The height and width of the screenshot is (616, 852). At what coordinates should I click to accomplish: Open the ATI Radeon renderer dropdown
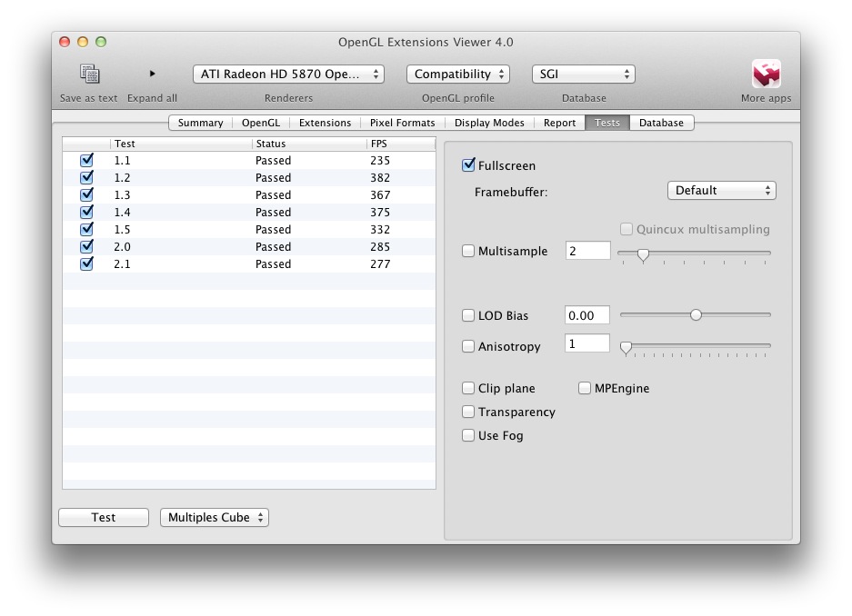pyautogui.click(x=288, y=75)
